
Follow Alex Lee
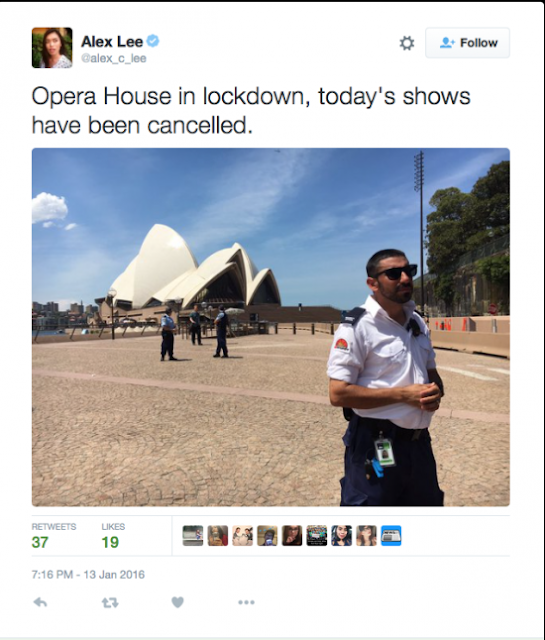467,43
